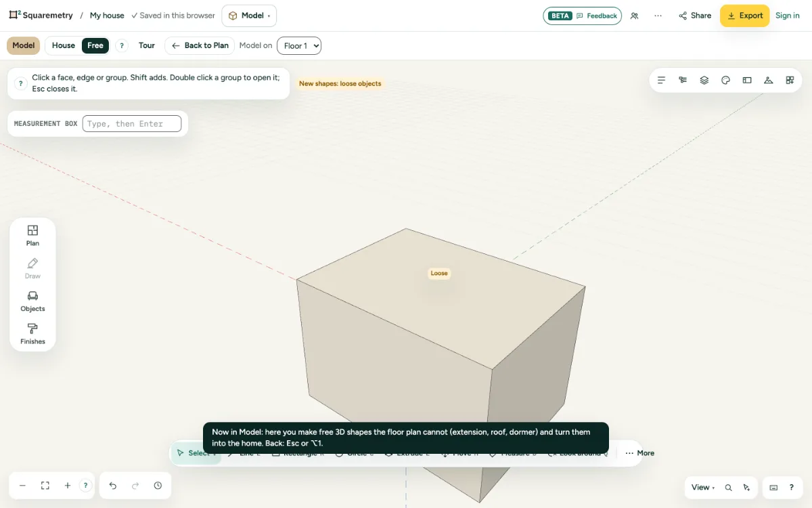Open the More tools menu
The image size is (812, 508).
pos(639,453)
